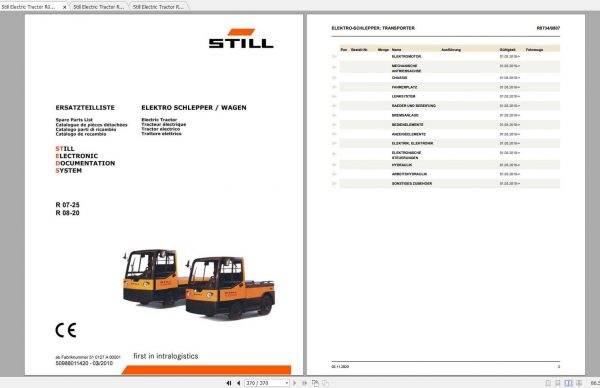The image size is (600, 388).
Task: Go to the first page
Action: [x=229, y=383]
